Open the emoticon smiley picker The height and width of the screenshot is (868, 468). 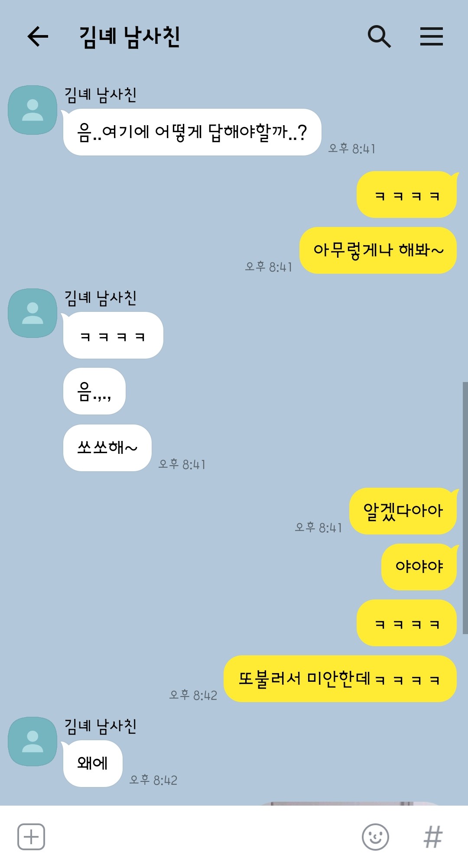tap(375, 837)
